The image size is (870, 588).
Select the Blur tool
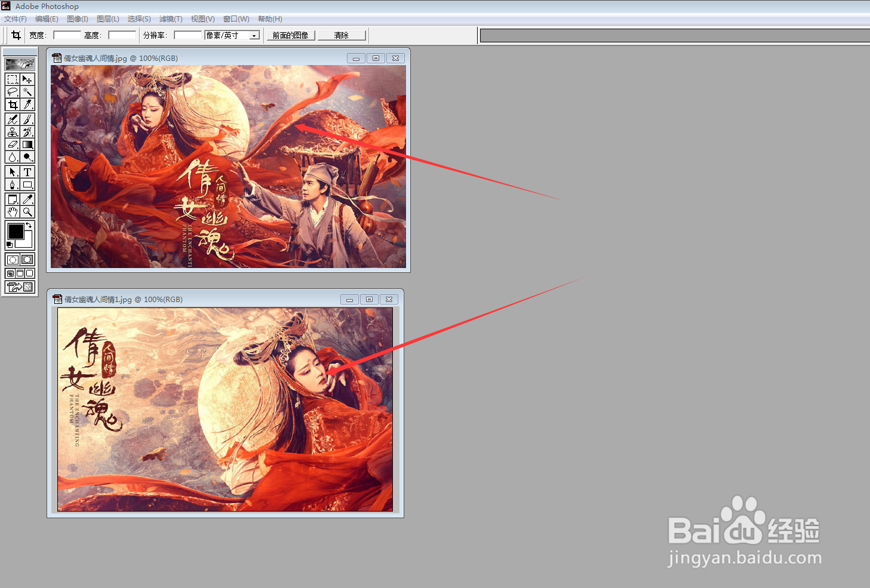click(13, 157)
